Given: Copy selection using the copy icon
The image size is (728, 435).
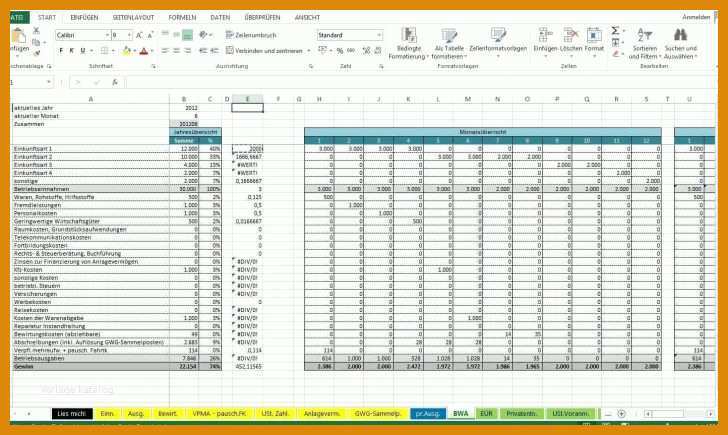Looking at the screenshot, I should pos(36,42).
